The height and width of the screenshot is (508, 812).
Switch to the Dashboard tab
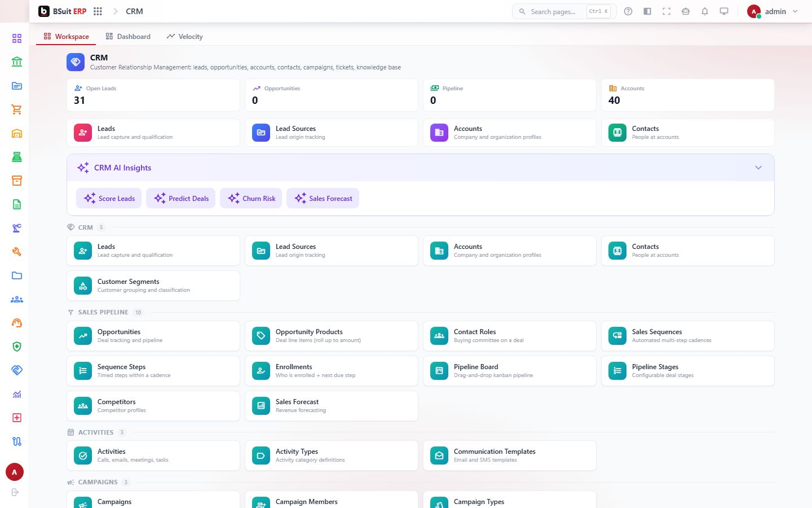pos(128,37)
